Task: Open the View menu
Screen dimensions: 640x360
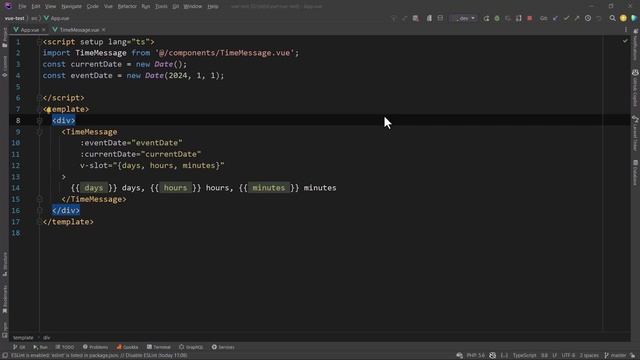Action: [50, 7]
